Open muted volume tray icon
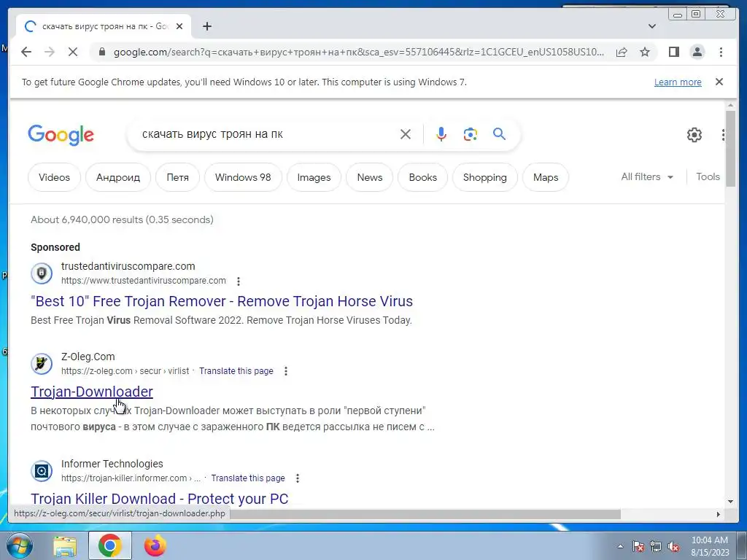 (x=673, y=547)
